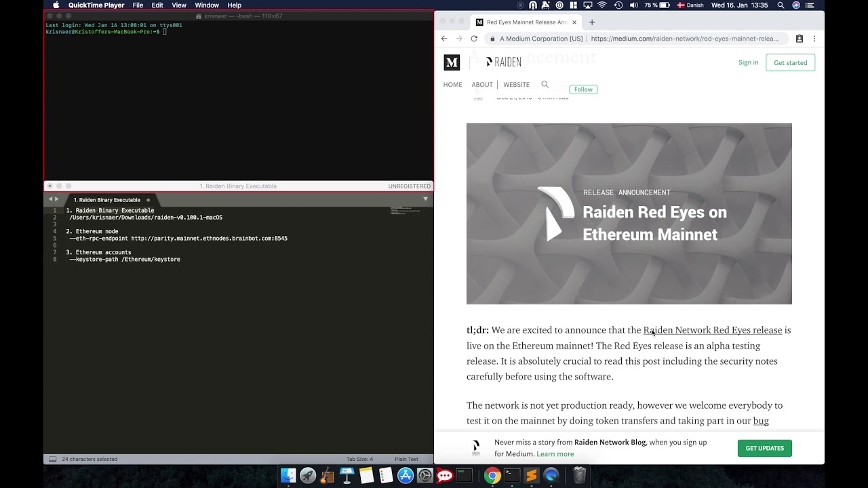Click the volume icon in the menu bar
This screenshot has width=868, height=488.
coord(633,5)
